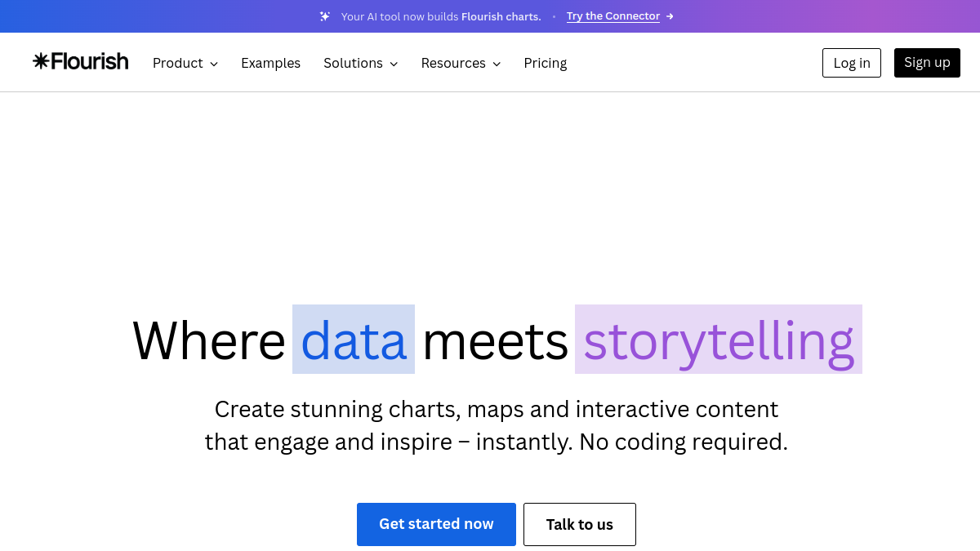Click the highlighted word "storytelling" in the headline
This screenshot has height=551, width=980.
pos(719,340)
